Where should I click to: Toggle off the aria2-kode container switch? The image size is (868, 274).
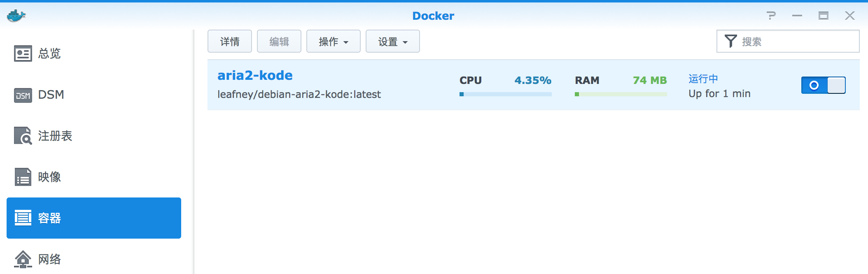click(823, 85)
